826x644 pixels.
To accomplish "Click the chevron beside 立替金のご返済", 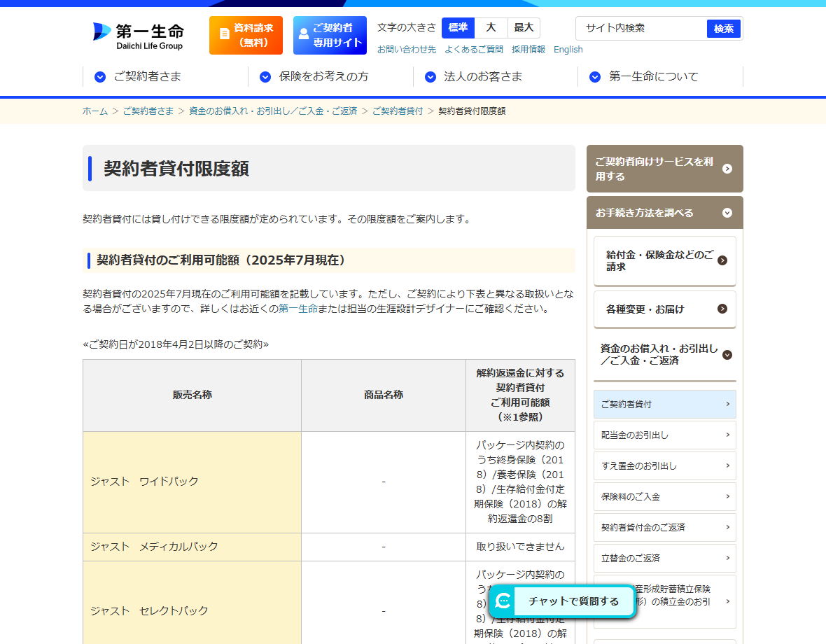I will click(727, 558).
